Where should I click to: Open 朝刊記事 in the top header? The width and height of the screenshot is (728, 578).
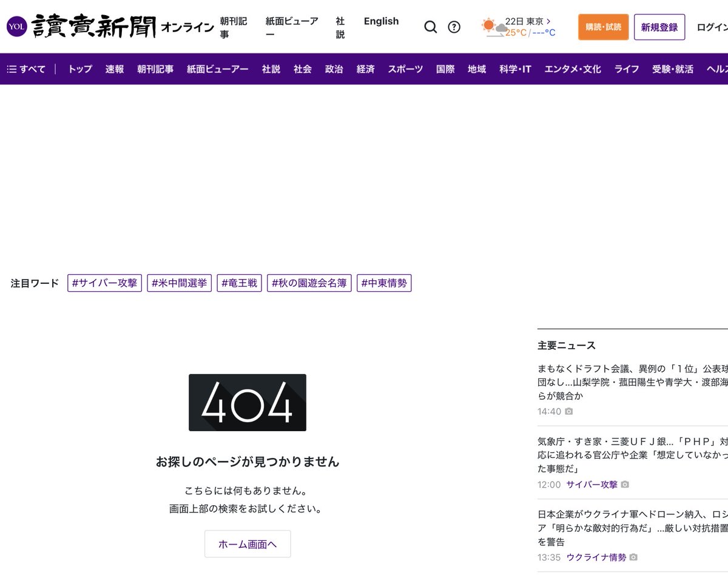pos(234,28)
